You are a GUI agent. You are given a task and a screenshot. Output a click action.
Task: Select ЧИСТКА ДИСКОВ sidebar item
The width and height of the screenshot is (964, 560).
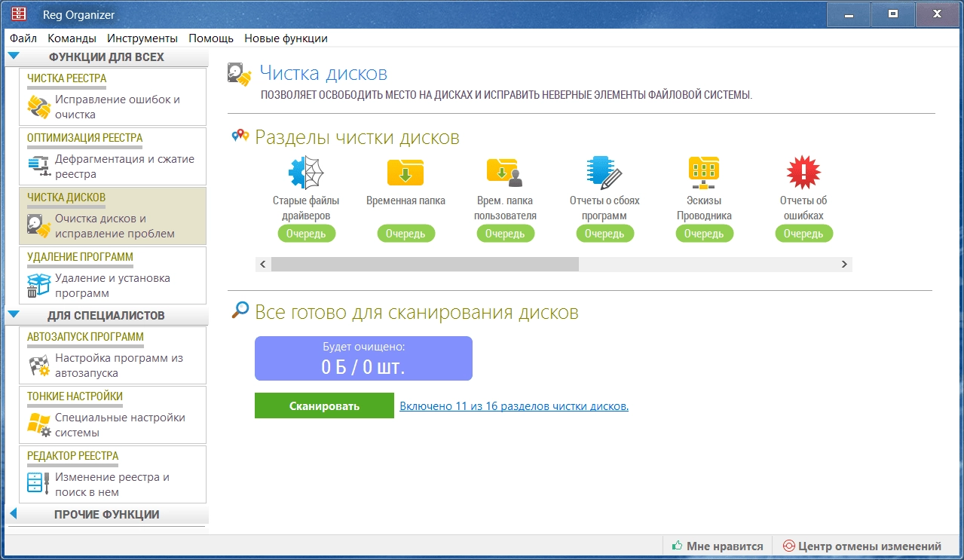click(x=112, y=216)
